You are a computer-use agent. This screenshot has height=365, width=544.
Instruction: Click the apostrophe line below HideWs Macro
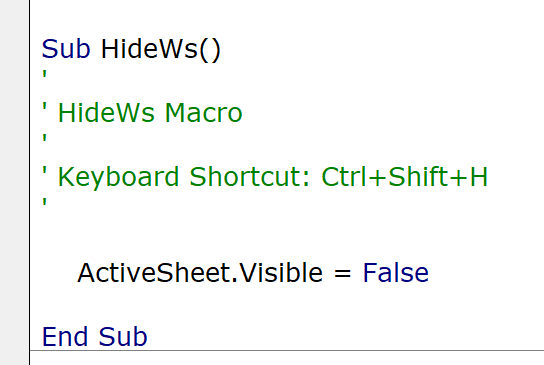point(44,138)
